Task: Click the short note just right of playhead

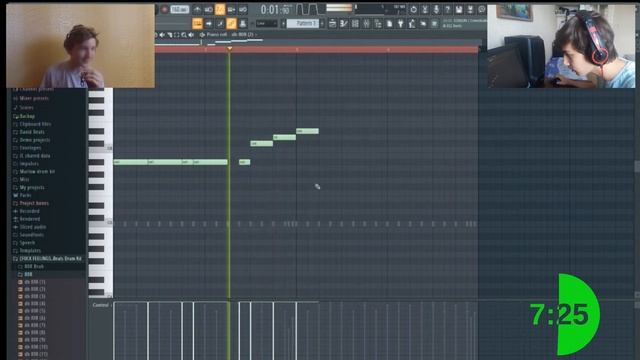Action: (x=244, y=162)
